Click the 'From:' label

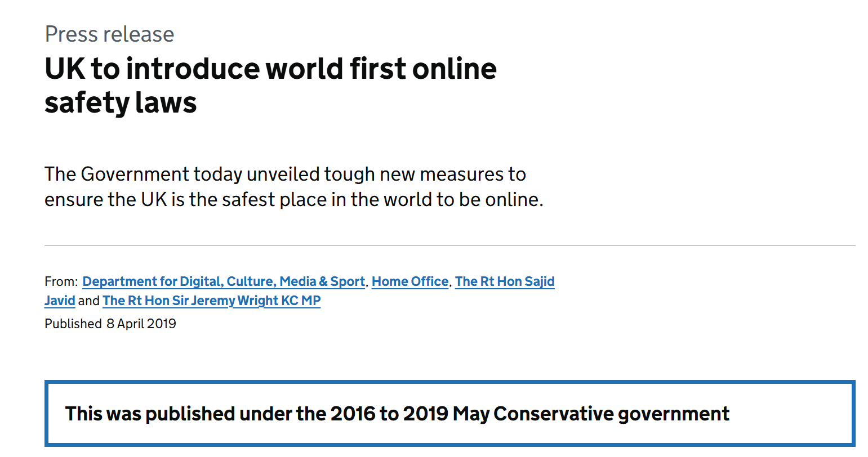pyautogui.click(x=61, y=281)
